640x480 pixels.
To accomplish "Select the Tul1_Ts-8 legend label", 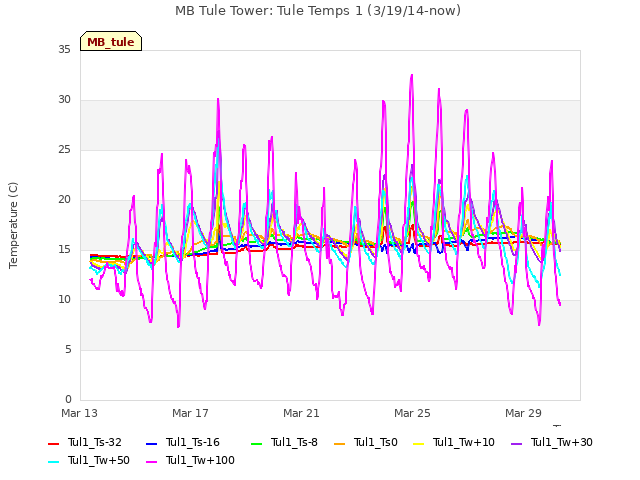I will click(294, 442).
